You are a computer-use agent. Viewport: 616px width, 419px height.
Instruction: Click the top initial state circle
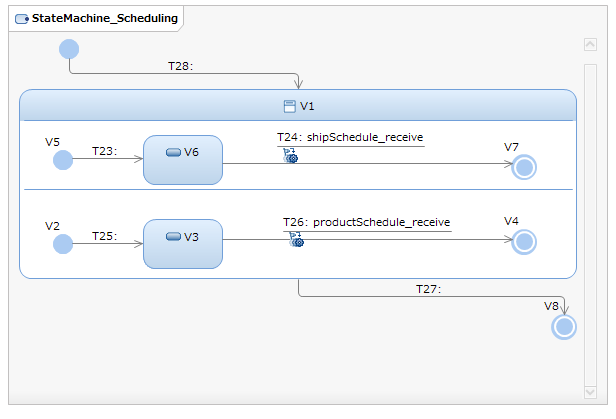[x=69, y=49]
